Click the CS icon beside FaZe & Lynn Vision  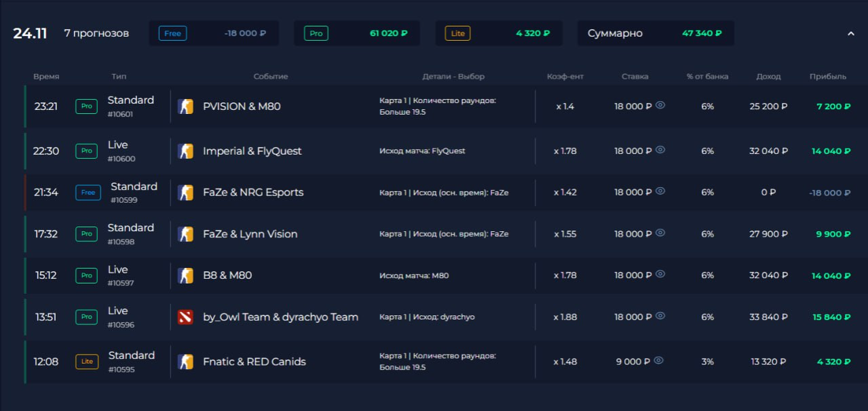185,234
